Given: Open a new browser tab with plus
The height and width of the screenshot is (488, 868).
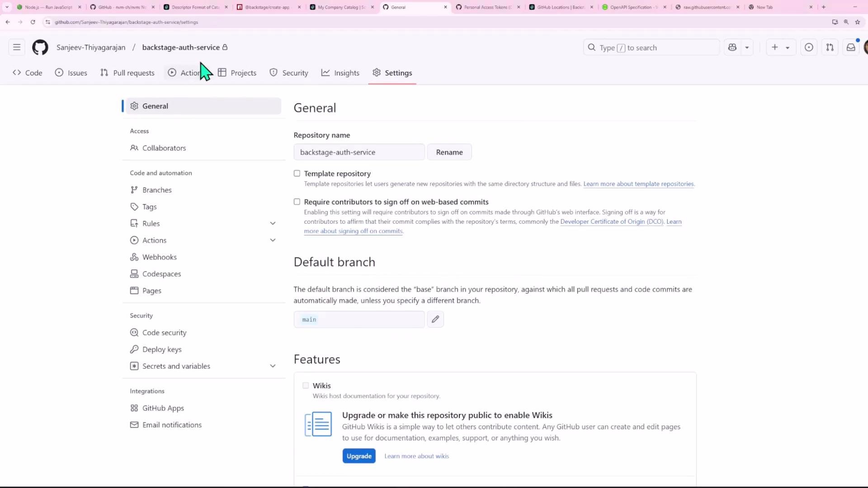Looking at the screenshot, I should coord(824,7).
